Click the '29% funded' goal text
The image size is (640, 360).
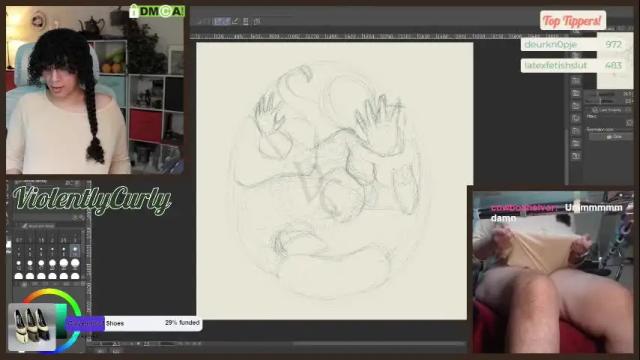(182, 323)
